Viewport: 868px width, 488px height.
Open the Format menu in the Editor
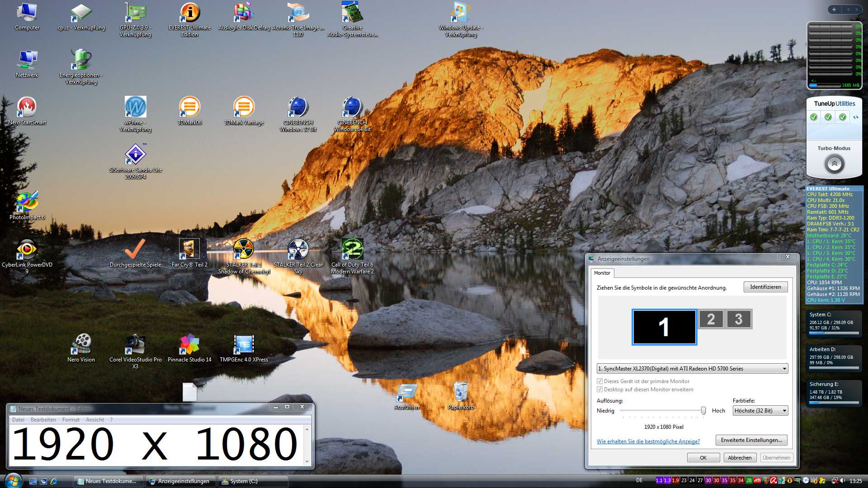71,420
